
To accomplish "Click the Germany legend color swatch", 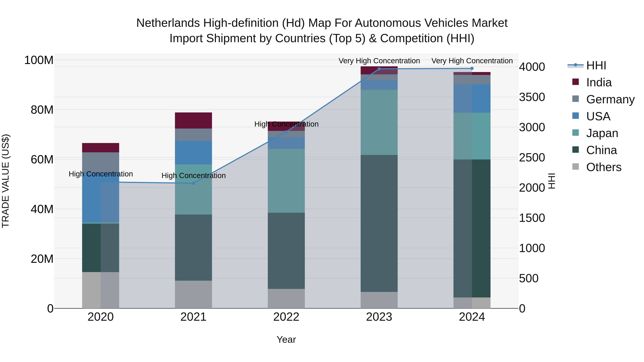I will click(575, 99).
